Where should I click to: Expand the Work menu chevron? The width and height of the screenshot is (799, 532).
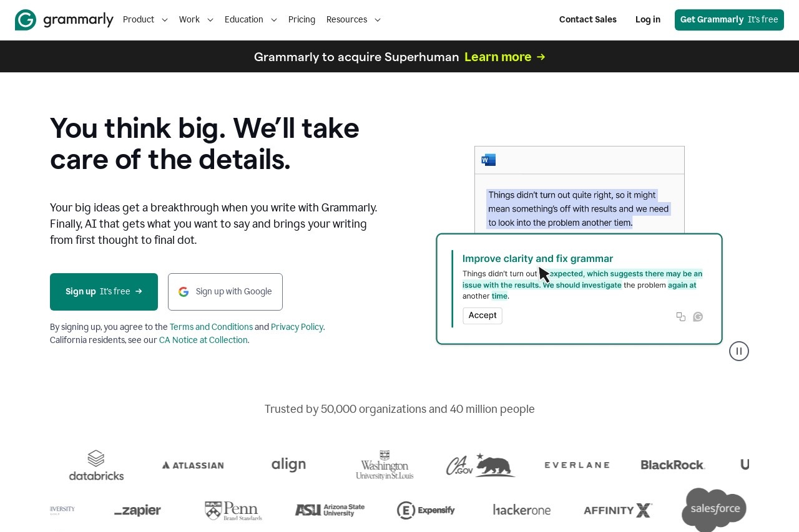pyautogui.click(x=210, y=20)
